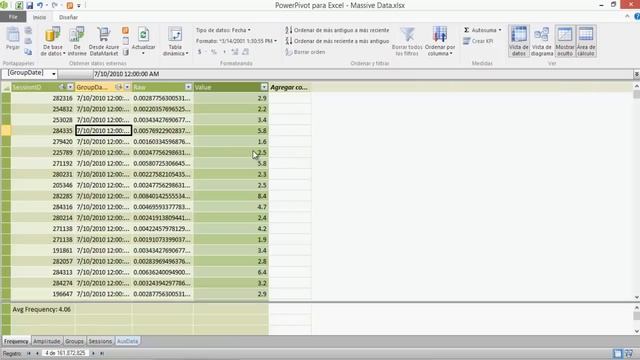Select SessionID cell 196647
640x360 pixels.
(x=43, y=294)
